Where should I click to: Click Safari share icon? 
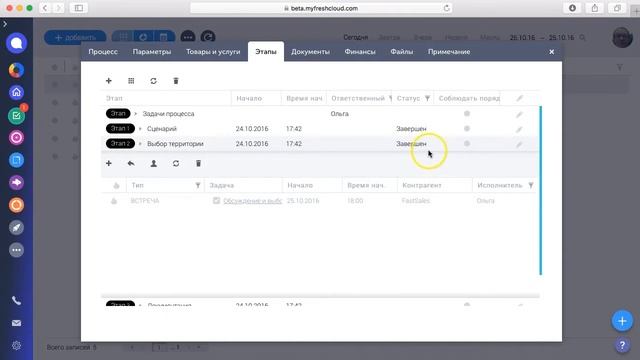pyautogui.click(x=595, y=8)
